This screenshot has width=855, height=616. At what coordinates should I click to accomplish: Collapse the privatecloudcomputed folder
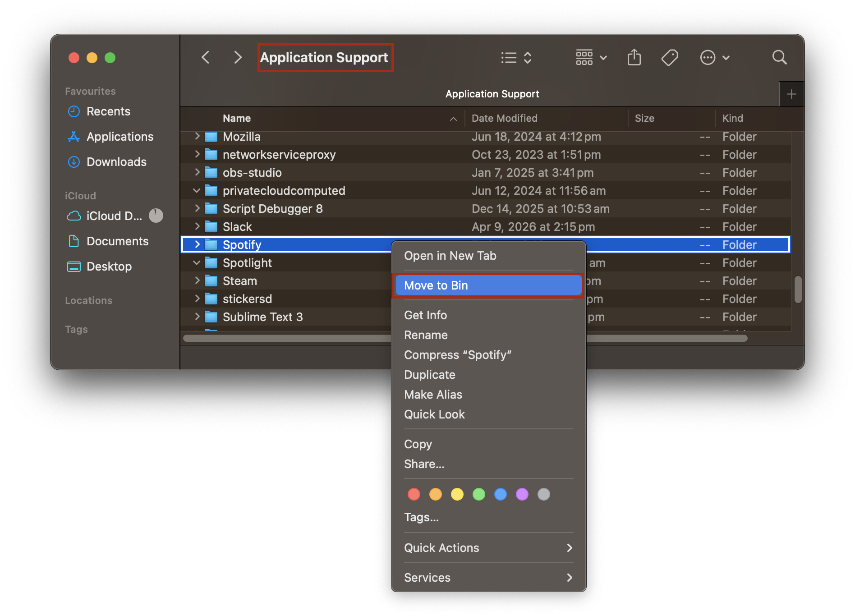pos(197,190)
